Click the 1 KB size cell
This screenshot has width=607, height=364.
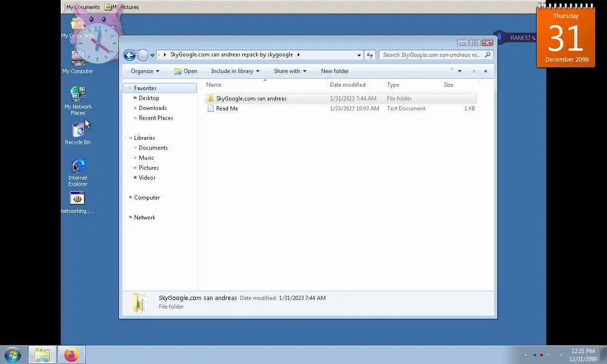(x=469, y=109)
